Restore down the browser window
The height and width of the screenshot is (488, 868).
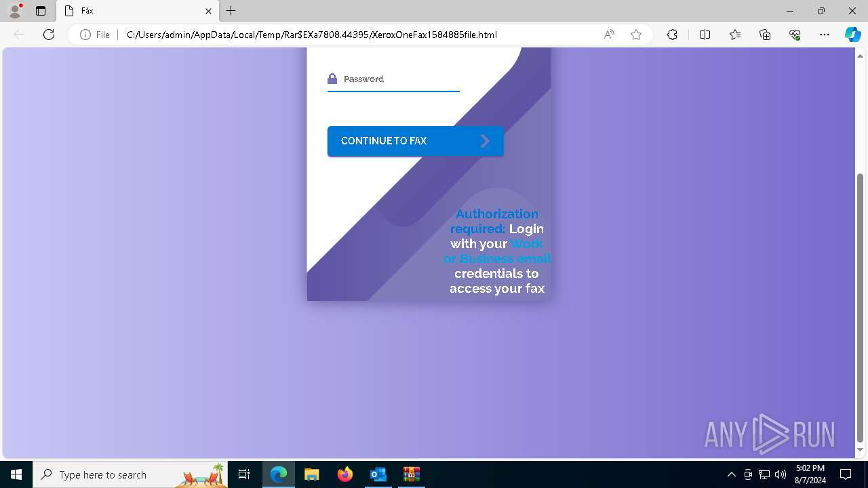[821, 11]
